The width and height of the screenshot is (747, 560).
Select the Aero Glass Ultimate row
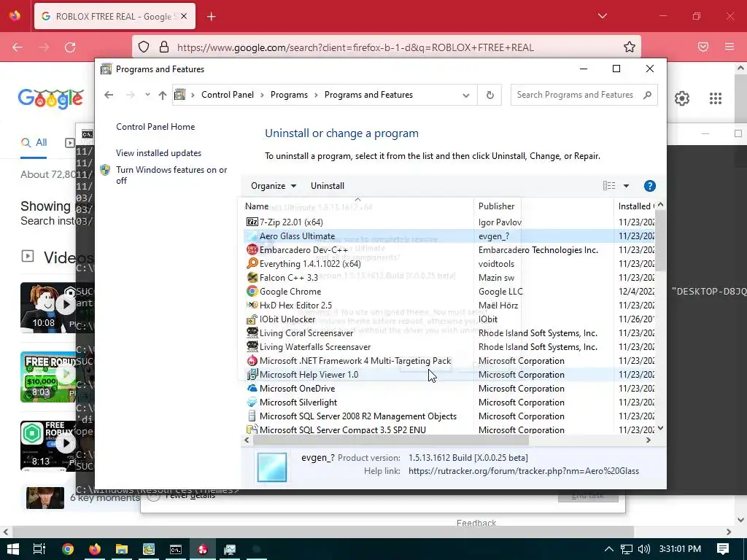point(449,236)
